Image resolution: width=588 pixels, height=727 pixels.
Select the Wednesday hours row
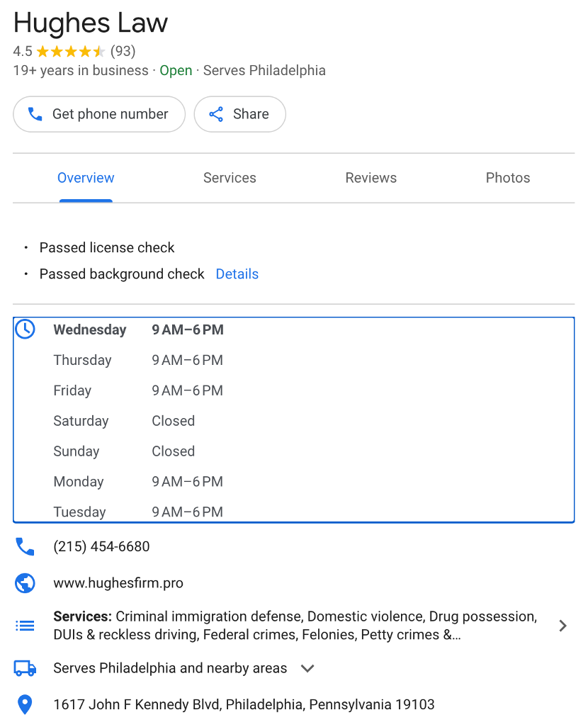139,329
